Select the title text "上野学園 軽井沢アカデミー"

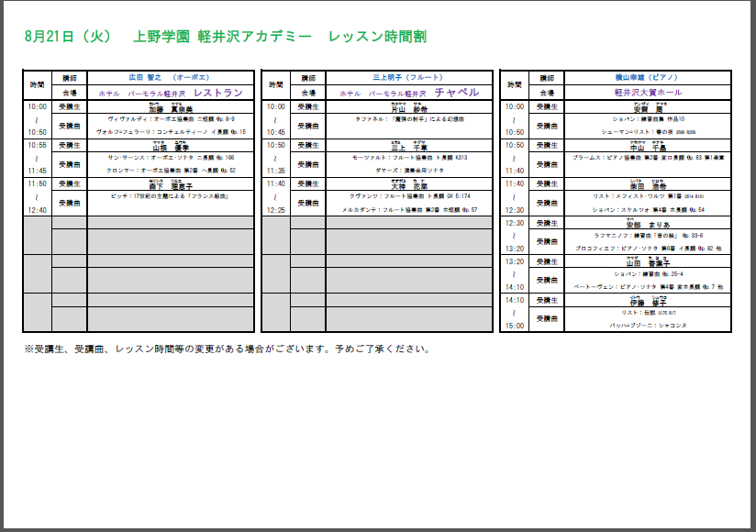click(x=222, y=37)
